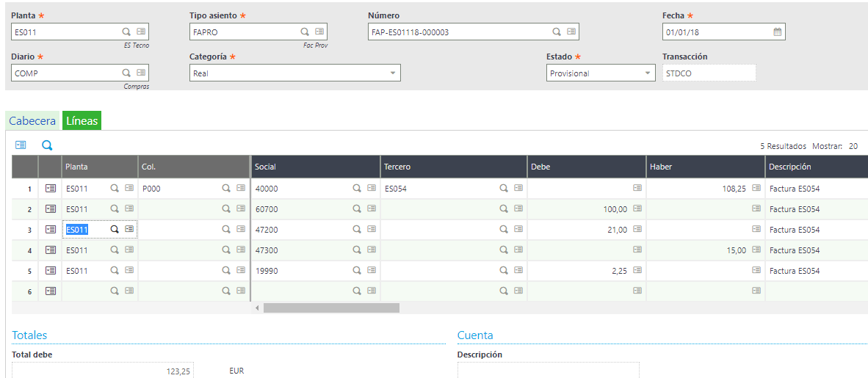This screenshot has height=378, width=868.
Task: Click the Mostrar value 20
Action: pos(853,146)
